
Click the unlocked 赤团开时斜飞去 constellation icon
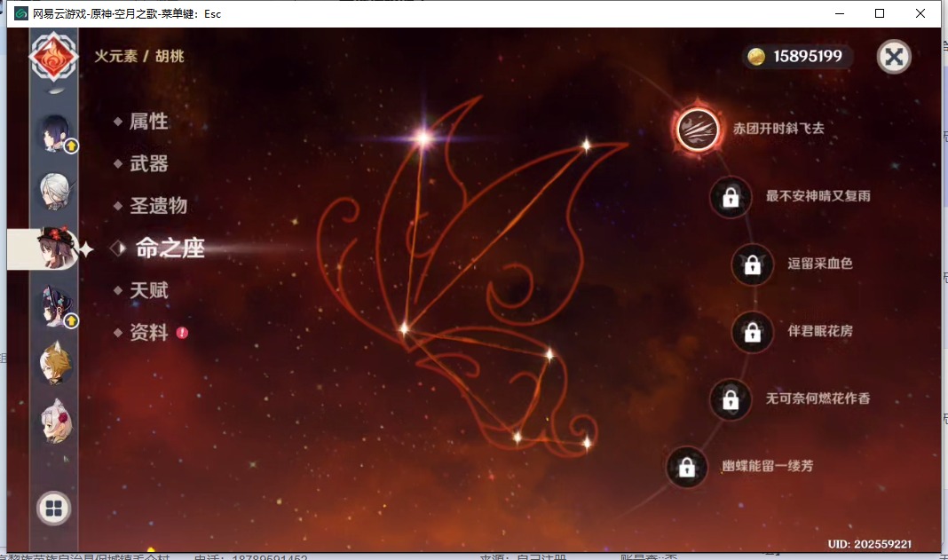[x=698, y=130]
